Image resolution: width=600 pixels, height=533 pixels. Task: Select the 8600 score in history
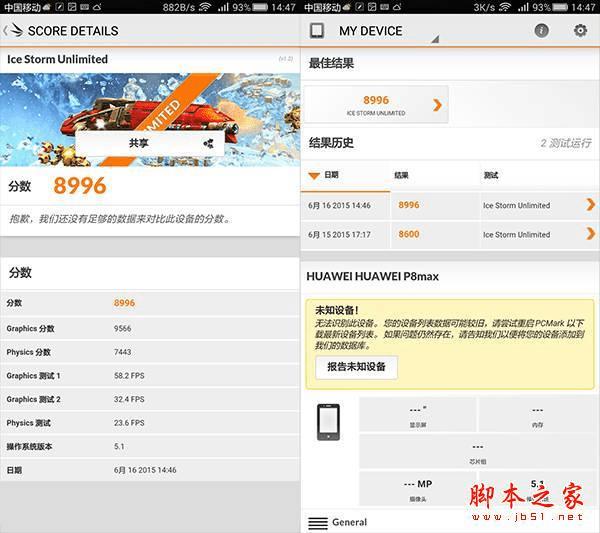(409, 234)
